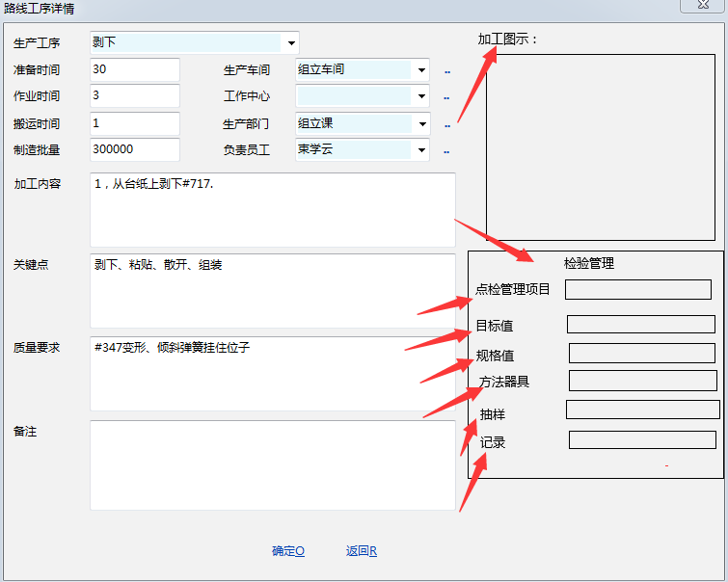Screen dimensions: 728x582
Task: Click the lookup button beside 生产车间
Action: [446, 71]
